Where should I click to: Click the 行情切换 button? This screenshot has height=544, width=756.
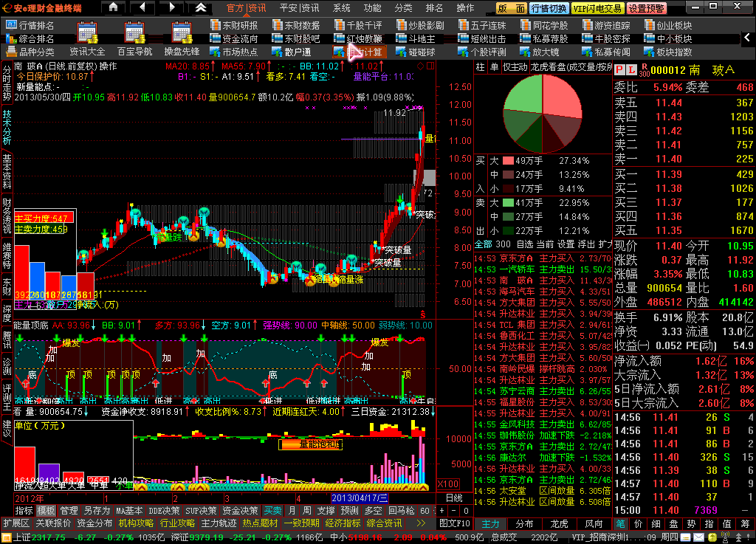click(549, 8)
